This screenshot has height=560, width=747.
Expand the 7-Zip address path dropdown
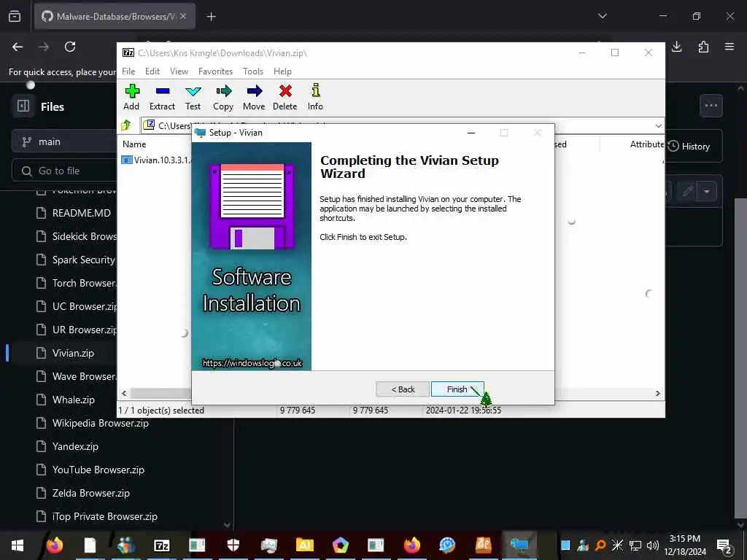coord(659,125)
